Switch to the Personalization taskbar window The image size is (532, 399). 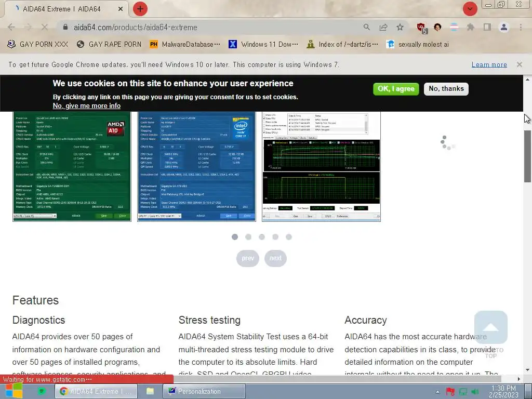(x=204, y=391)
